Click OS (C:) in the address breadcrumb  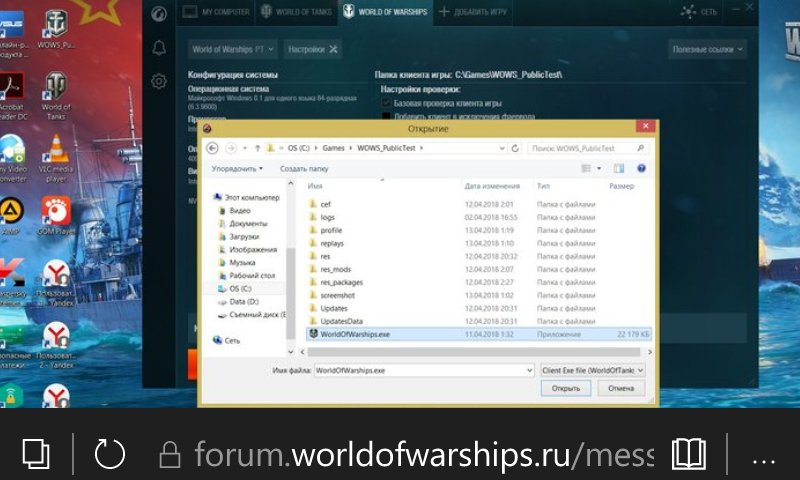298,148
